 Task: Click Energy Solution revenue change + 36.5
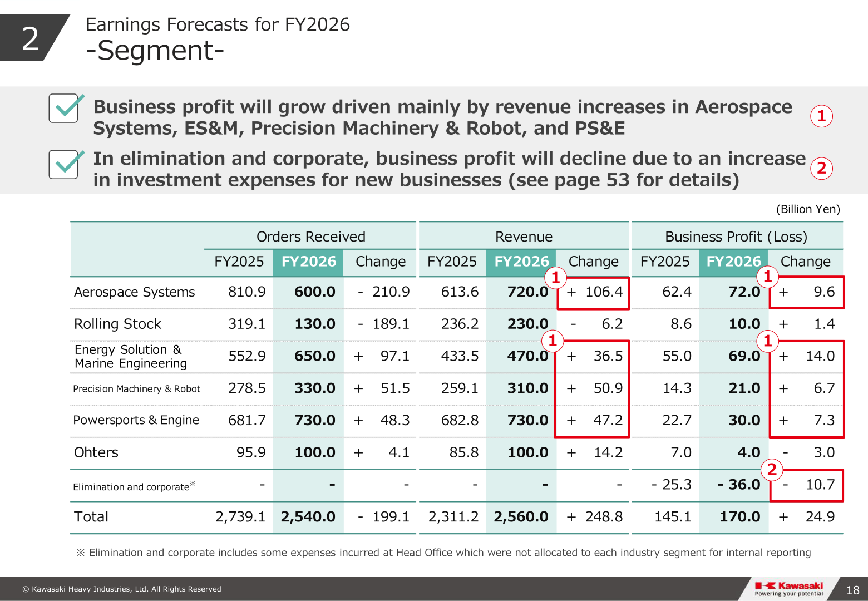click(594, 356)
